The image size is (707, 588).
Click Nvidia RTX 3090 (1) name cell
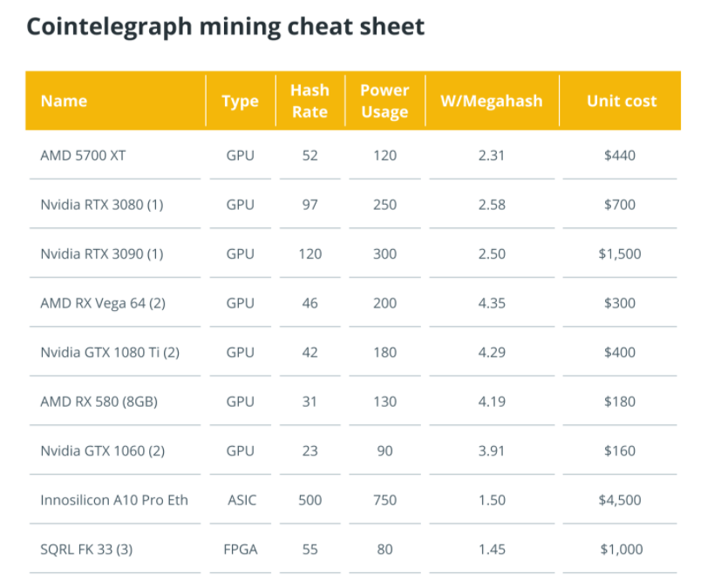[x=101, y=254]
